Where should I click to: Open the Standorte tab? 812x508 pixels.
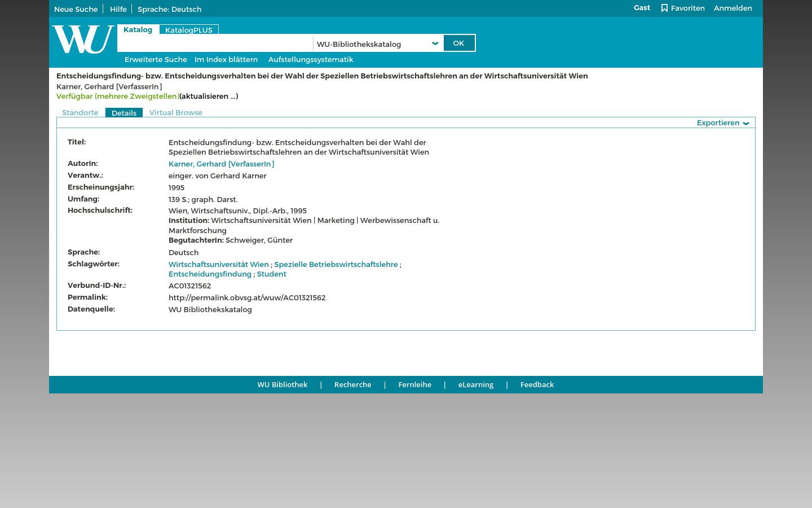(x=80, y=113)
